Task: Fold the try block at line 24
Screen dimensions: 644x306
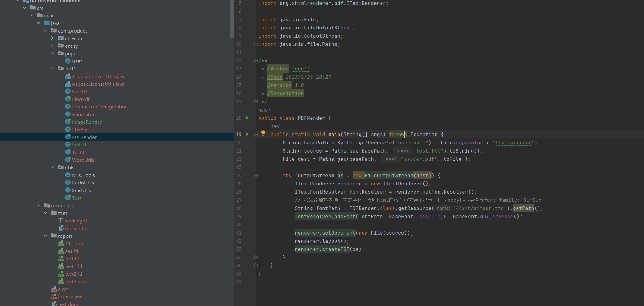Action: 256,176
